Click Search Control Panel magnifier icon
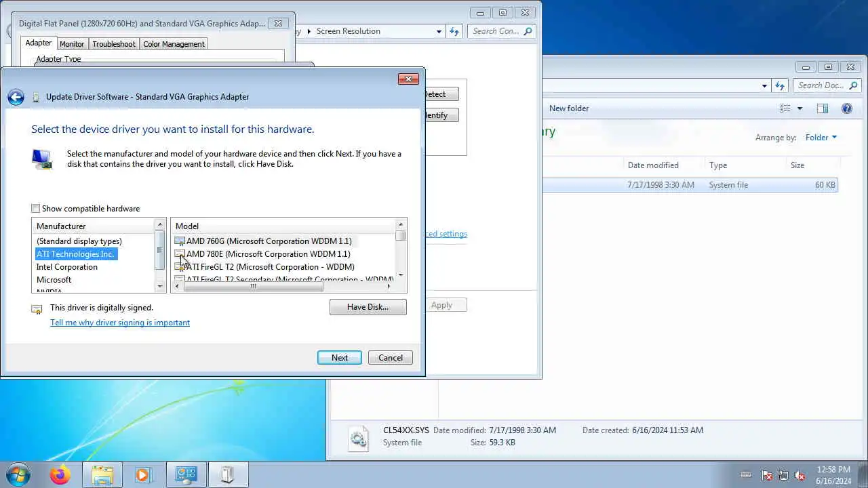Viewport: 868px width, 488px height. (528, 31)
